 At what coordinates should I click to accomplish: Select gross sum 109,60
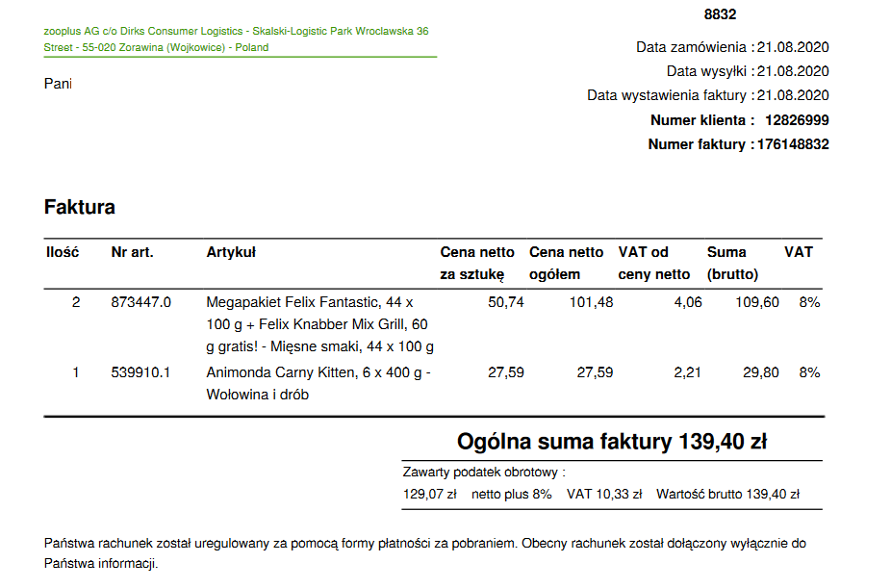tap(757, 302)
